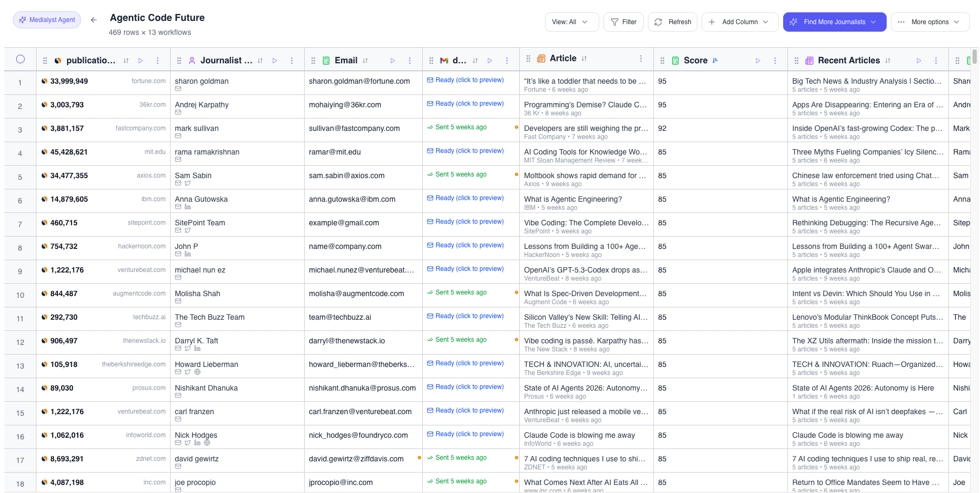Click the Twitter icon under Nick Hodges
980x493 pixels.
point(188,443)
